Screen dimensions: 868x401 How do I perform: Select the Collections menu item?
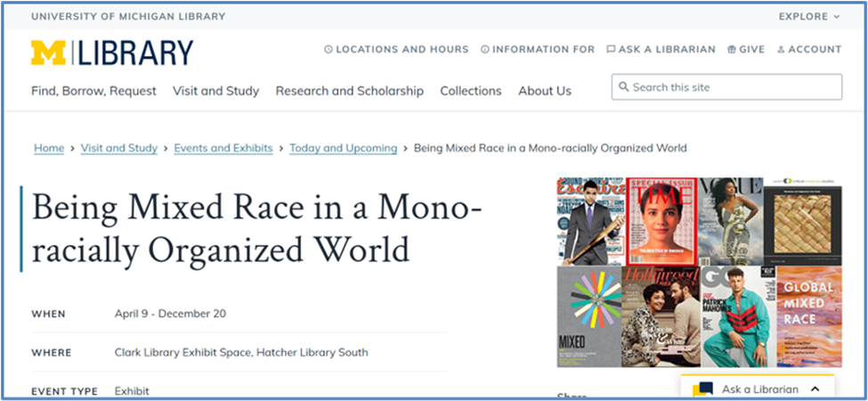point(470,91)
